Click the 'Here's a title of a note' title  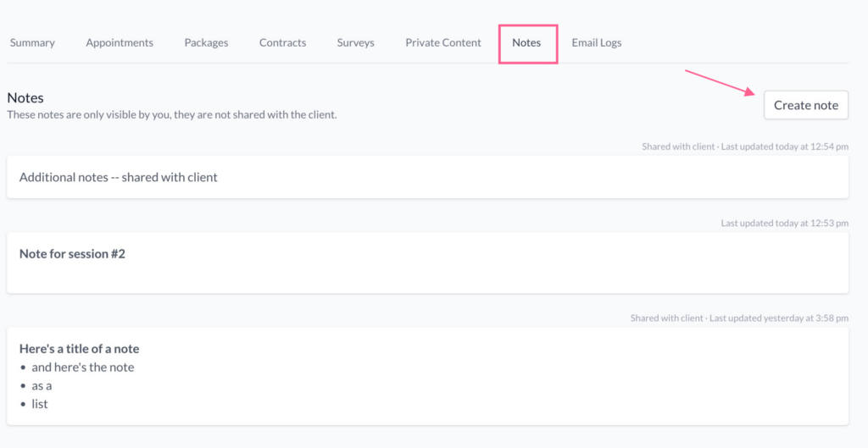pyautogui.click(x=79, y=348)
